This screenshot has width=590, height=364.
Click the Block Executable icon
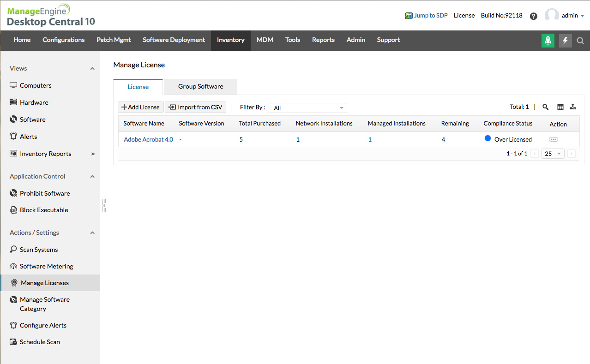tap(13, 210)
